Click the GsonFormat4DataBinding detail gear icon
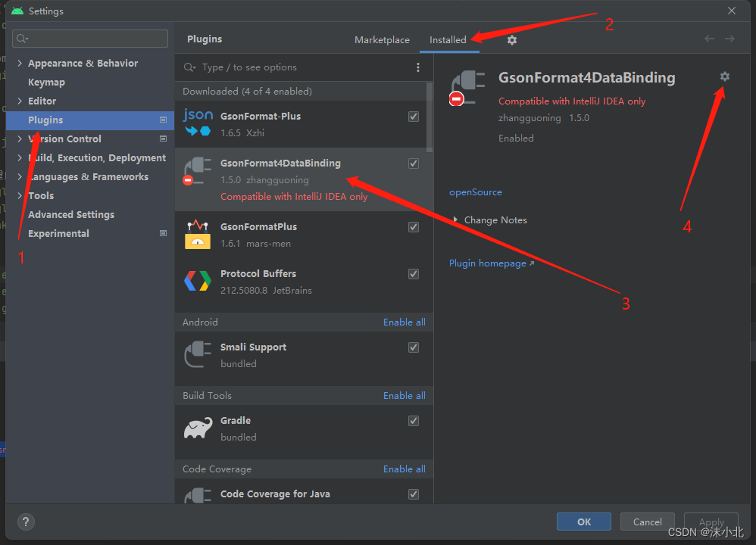Viewport: 756px width, 545px height. 725,76
